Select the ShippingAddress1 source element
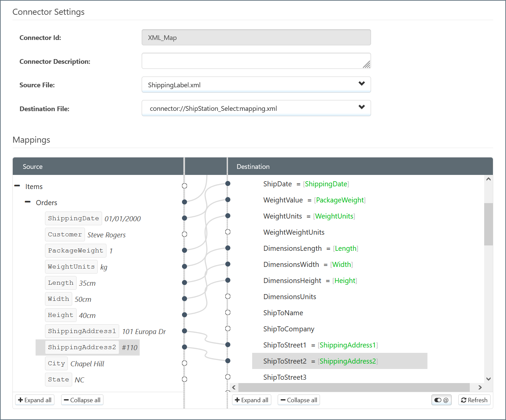 82,331
